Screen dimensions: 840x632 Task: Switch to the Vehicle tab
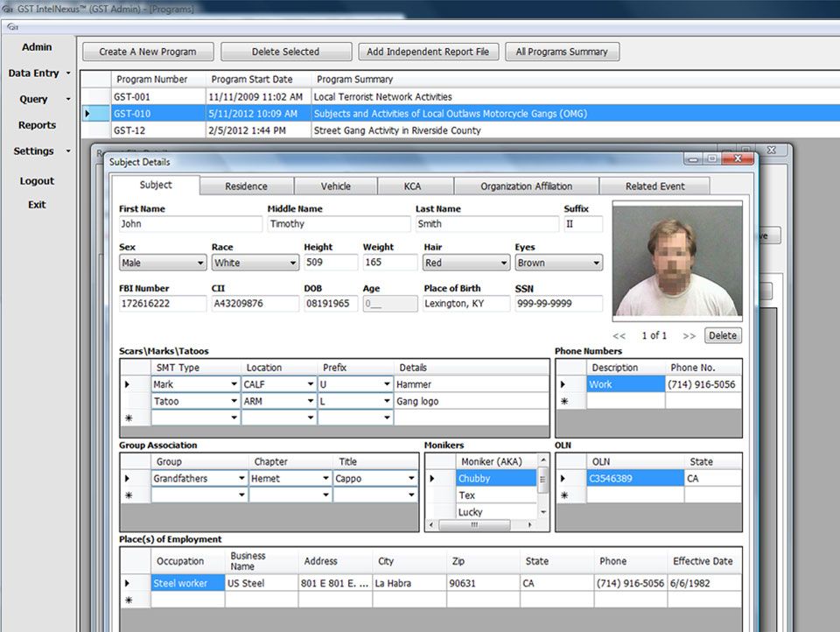(x=336, y=186)
